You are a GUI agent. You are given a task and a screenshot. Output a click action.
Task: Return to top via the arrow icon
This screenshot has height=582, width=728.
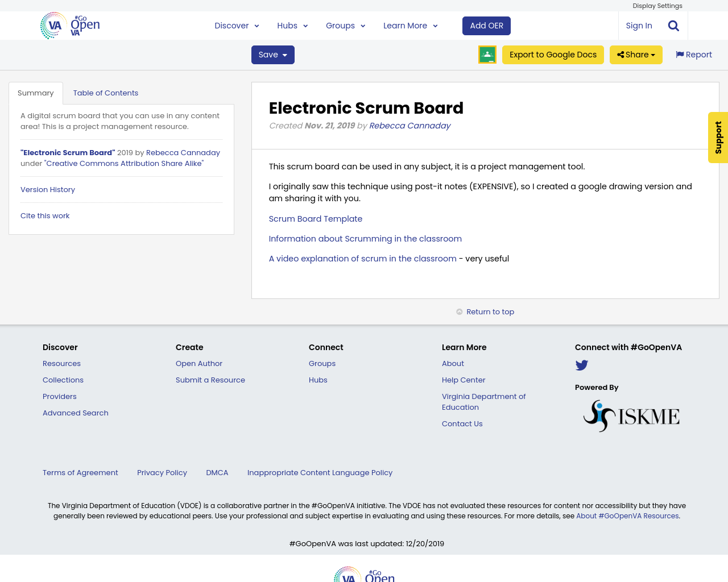[458, 311]
